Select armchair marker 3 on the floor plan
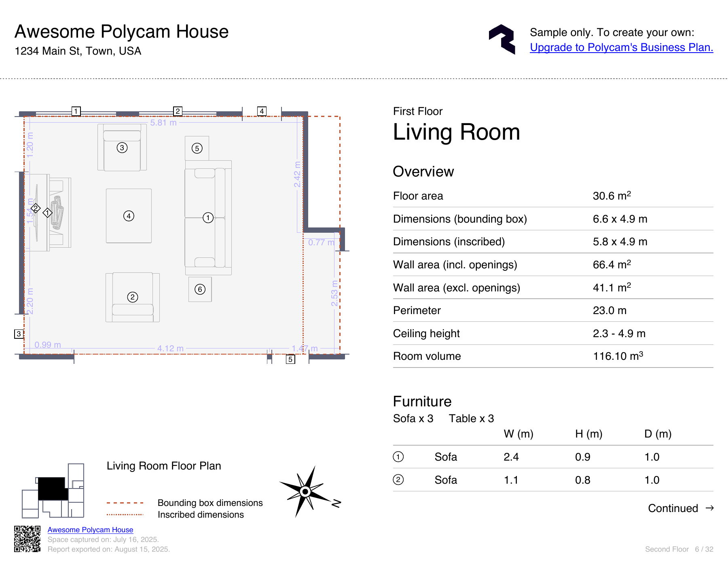The height and width of the screenshot is (563, 728). tap(122, 148)
